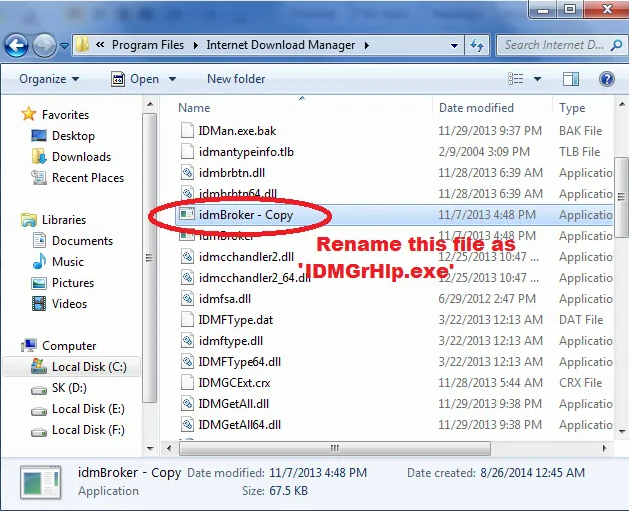Image resolution: width=629 pixels, height=511 pixels.
Task: Open Help with the question mark icon
Action: click(607, 79)
